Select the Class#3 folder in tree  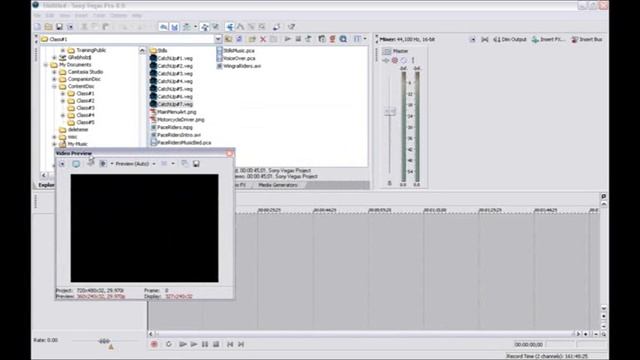pyautogui.click(x=85, y=108)
